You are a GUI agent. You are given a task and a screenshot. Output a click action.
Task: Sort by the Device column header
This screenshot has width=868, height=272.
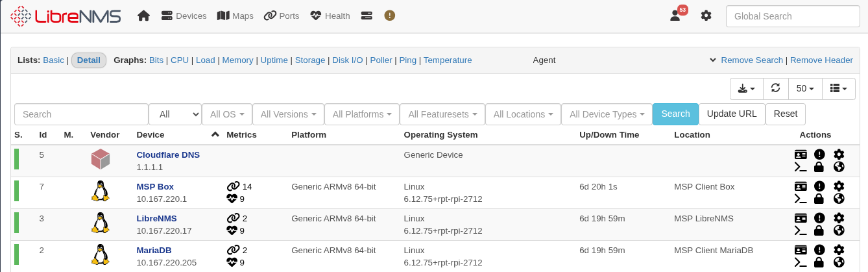coord(150,135)
